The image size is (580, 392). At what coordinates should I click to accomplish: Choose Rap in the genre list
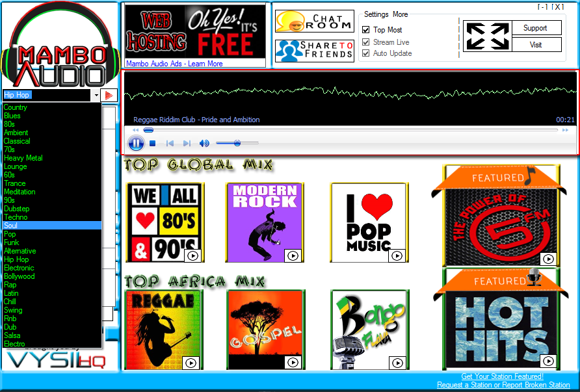pyautogui.click(x=52, y=285)
